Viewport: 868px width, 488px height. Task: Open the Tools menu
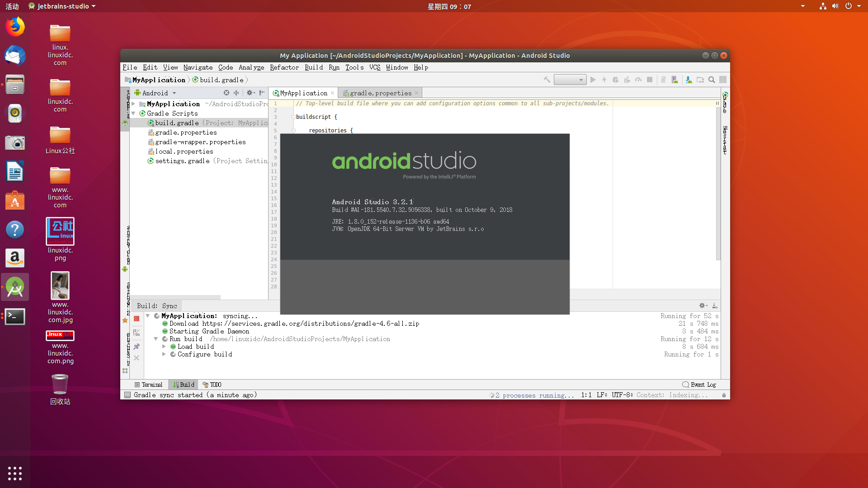click(x=354, y=67)
